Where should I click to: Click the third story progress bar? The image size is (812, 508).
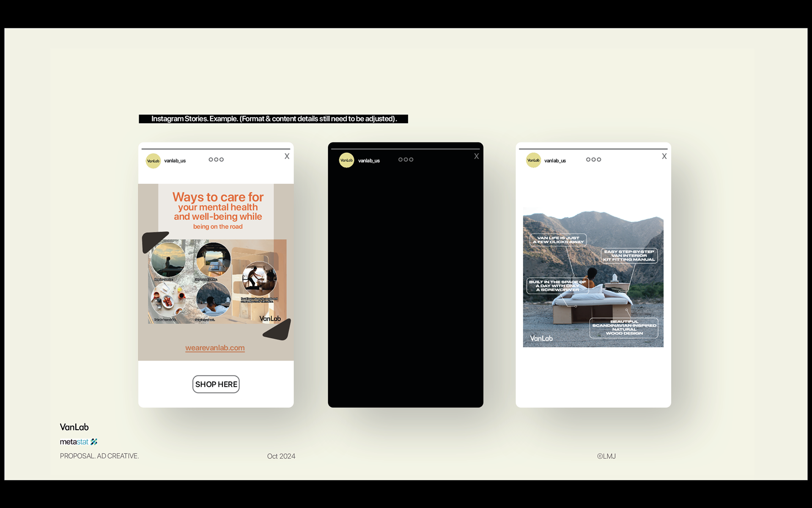pos(593,149)
